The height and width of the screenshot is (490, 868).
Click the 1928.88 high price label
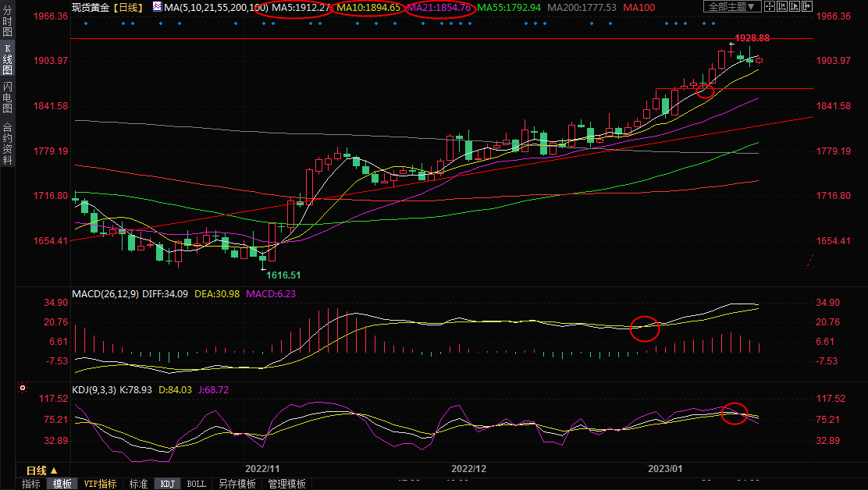pos(752,38)
